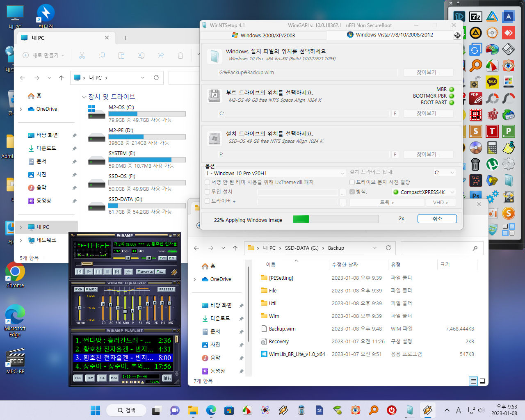Show hidden tray icons chevron
The height and width of the screenshot is (420, 525).
[x=447, y=410]
